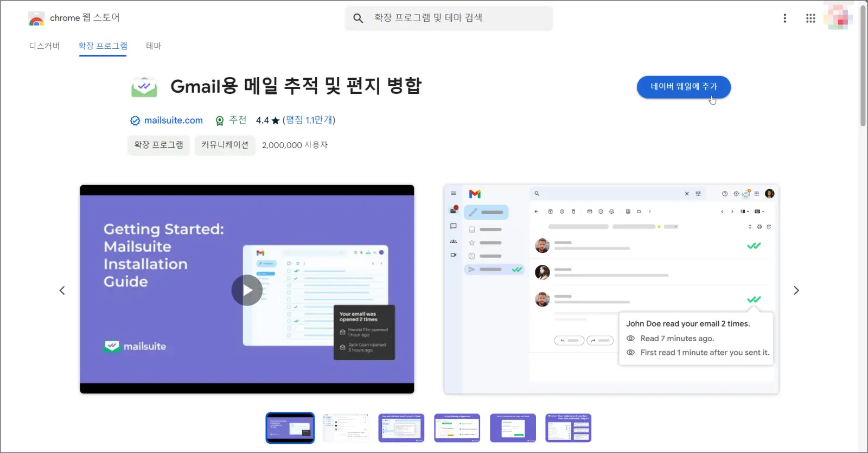Open the 평점 1.1만개 ratings link
Viewport: 868px width, 453px height.
309,120
